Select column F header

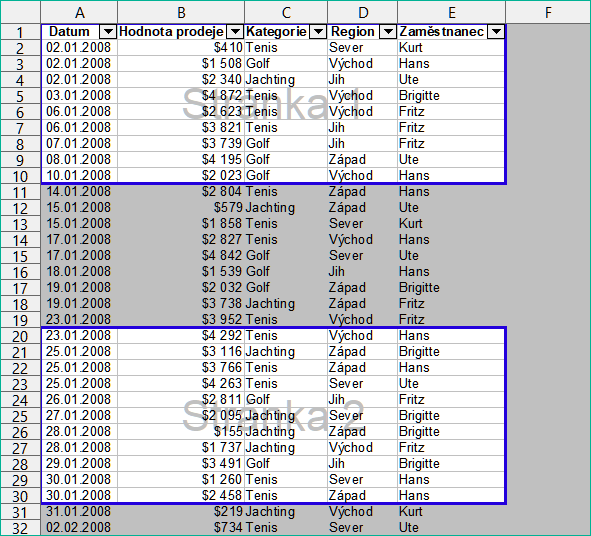[x=548, y=12]
